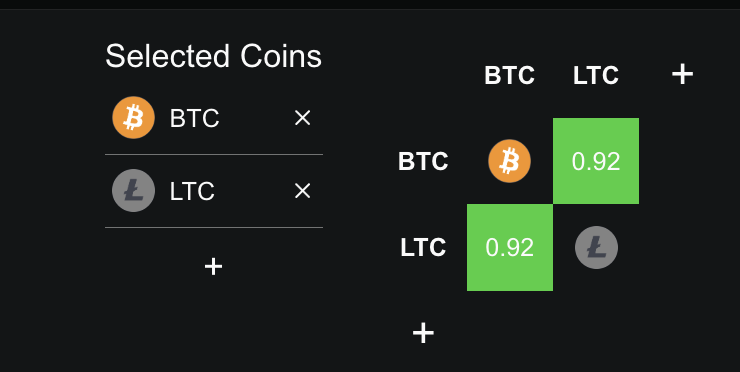Image resolution: width=740 pixels, height=372 pixels.
Task: Click the Selected Coins heading
Action: [x=213, y=56]
